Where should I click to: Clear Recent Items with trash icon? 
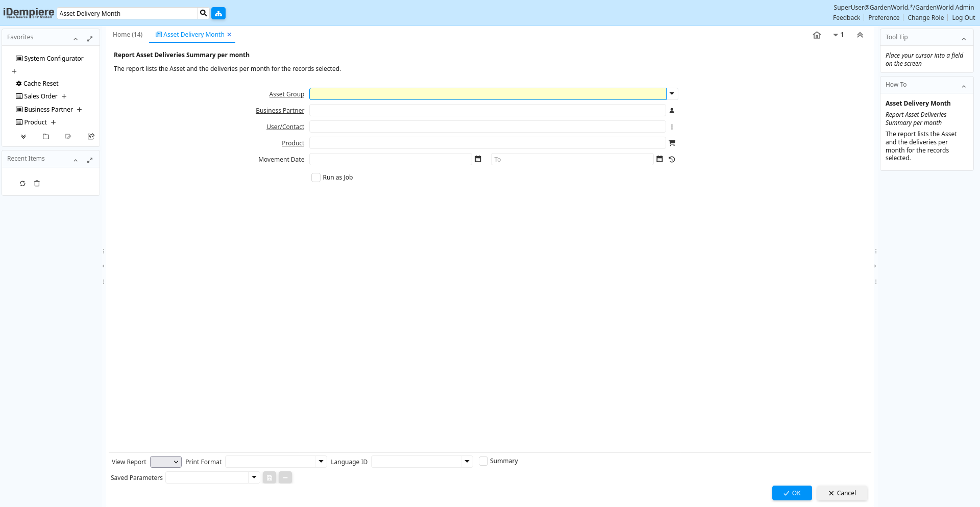click(x=37, y=184)
